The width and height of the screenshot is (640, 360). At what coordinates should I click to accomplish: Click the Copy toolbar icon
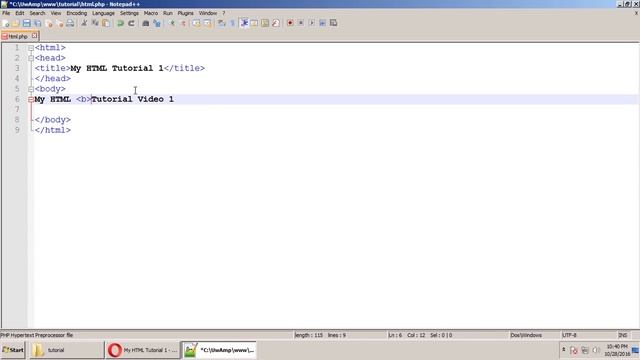(95, 23)
